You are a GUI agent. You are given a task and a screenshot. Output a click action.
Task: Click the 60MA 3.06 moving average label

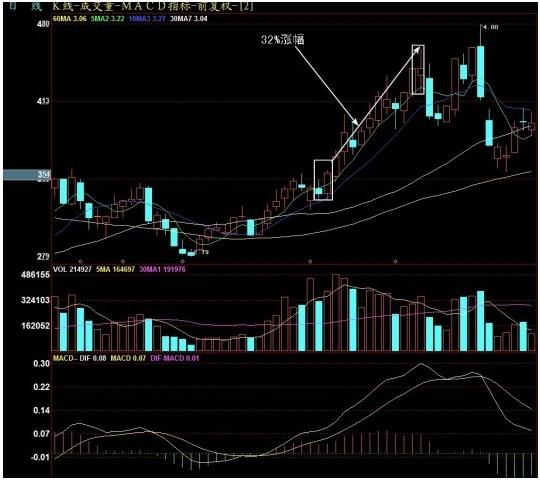[x=69, y=19]
